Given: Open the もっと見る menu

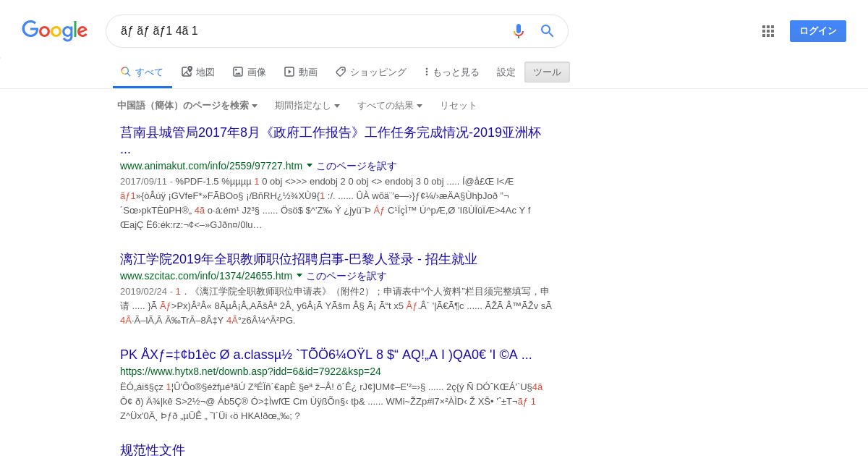Looking at the screenshot, I should click(452, 72).
